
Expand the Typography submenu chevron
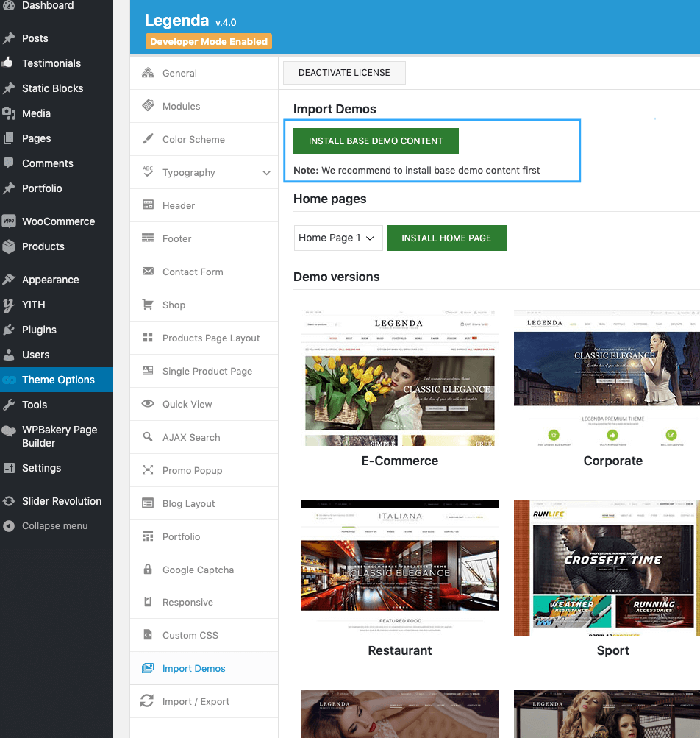[266, 173]
